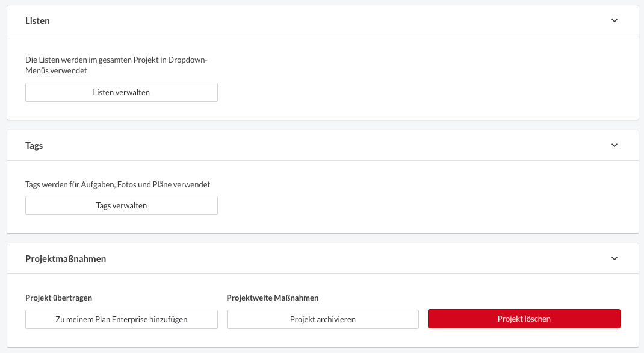
Task: Click text 'Tags werden für Aufgaben, Fotos und Pläne verwendet'
Action: pos(118,184)
